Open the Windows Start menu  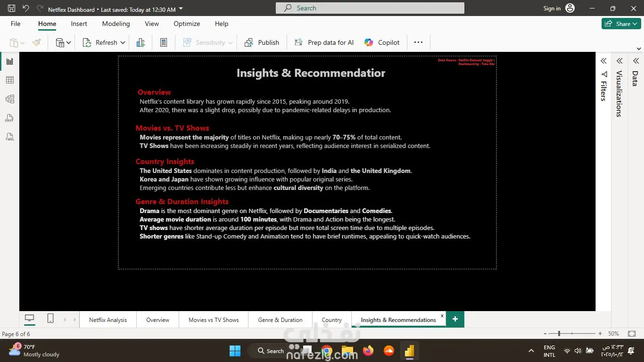click(x=235, y=351)
